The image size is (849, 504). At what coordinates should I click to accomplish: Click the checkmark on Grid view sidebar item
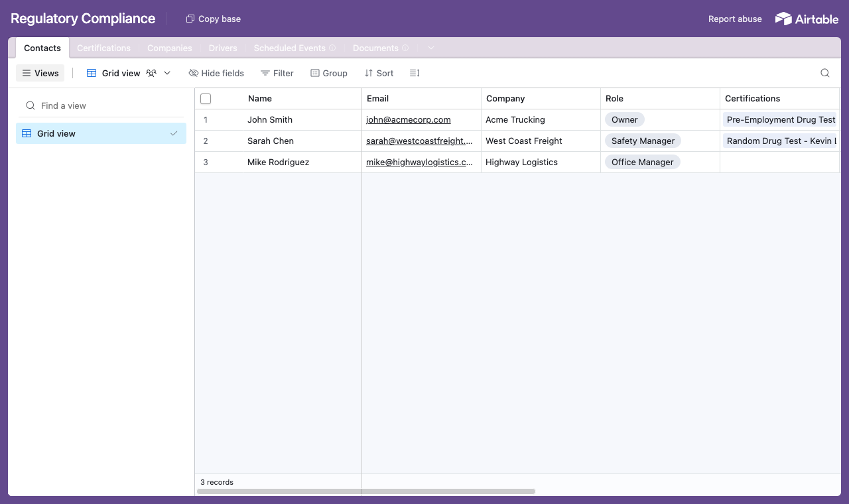click(x=174, y=133)
